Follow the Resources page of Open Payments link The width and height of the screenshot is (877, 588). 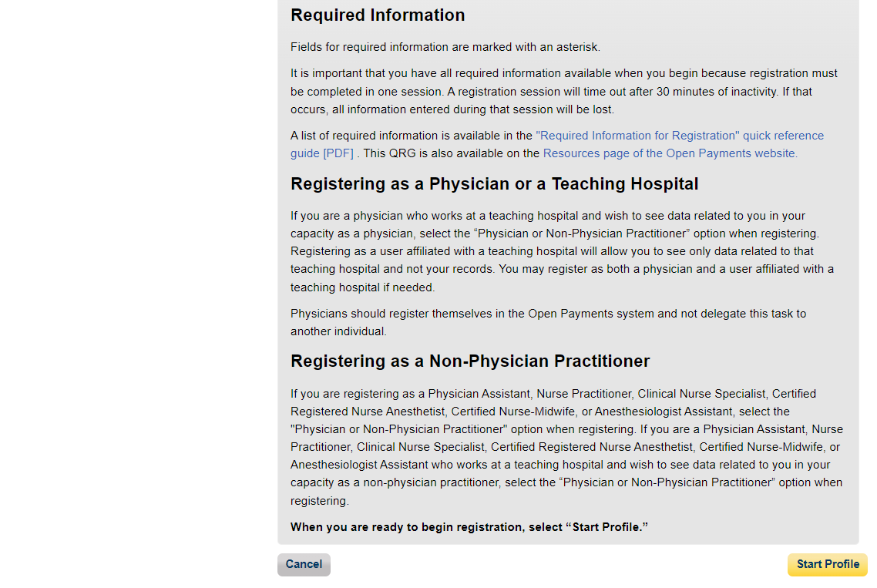click(670, 153)
